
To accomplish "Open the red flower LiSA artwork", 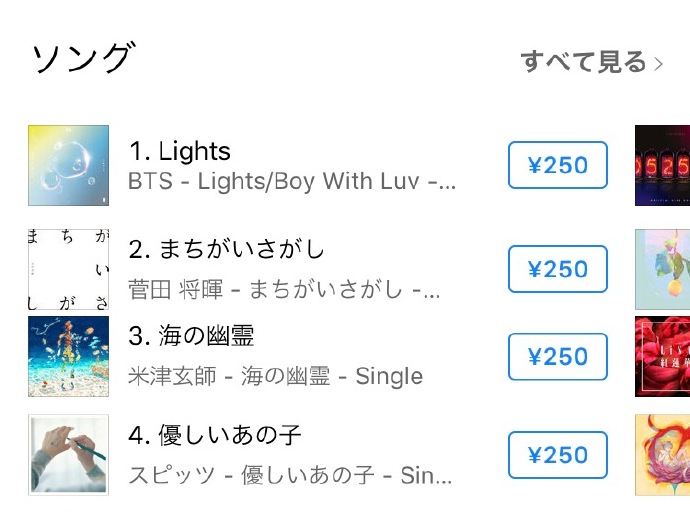I will click(662, 357).
